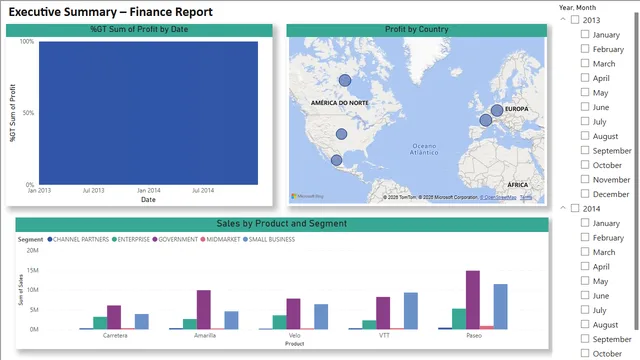Select Carretera Small Business bar
Viewport: 640px width, 360px height.
(x=142, y=322)
